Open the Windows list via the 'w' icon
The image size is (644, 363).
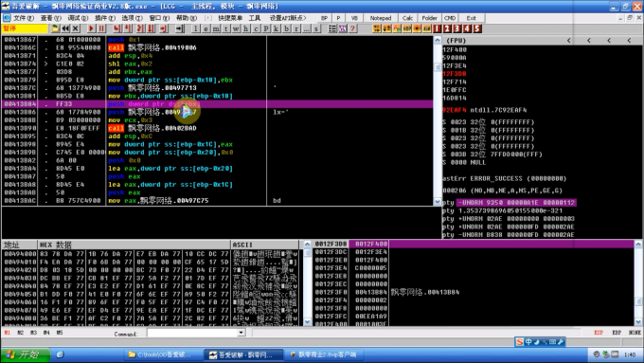[236, 28]
